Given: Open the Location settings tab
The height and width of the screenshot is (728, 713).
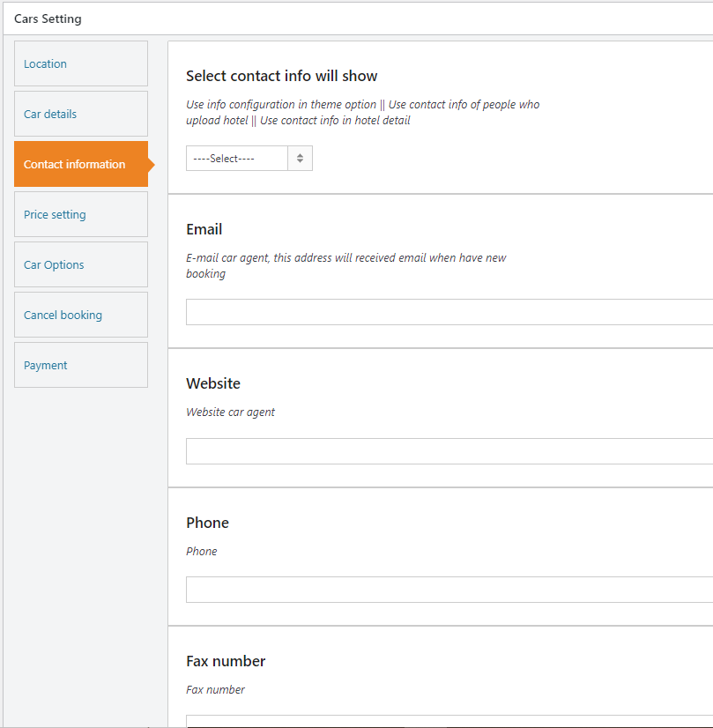Looking at the screenshot, I should [x=81, y=63].
